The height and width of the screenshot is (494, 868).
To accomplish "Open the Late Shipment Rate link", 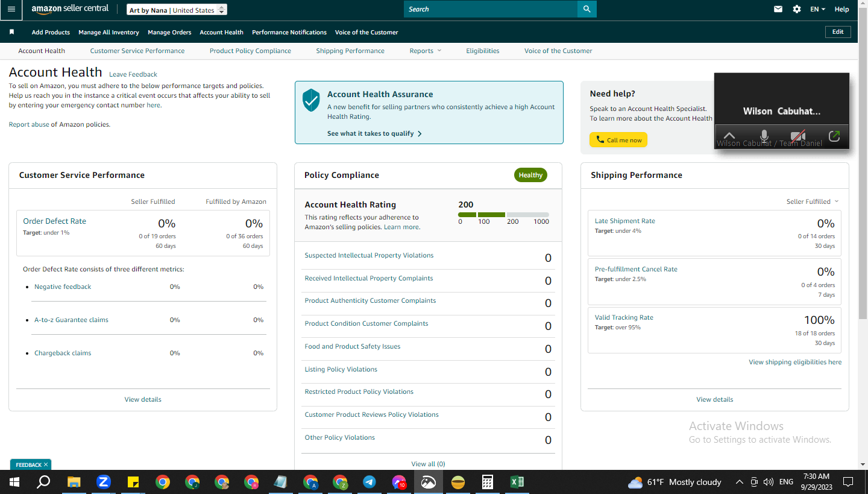I will coord(624,221).
